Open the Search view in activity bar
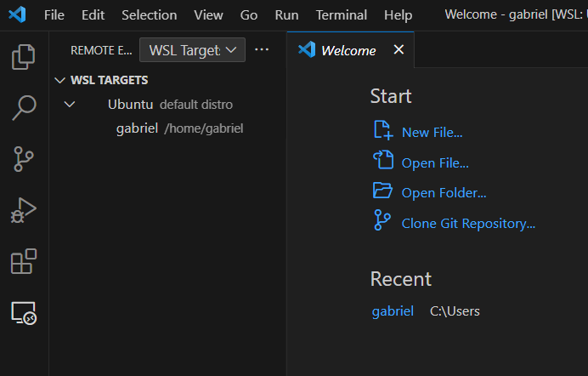 tap(24, 108)
